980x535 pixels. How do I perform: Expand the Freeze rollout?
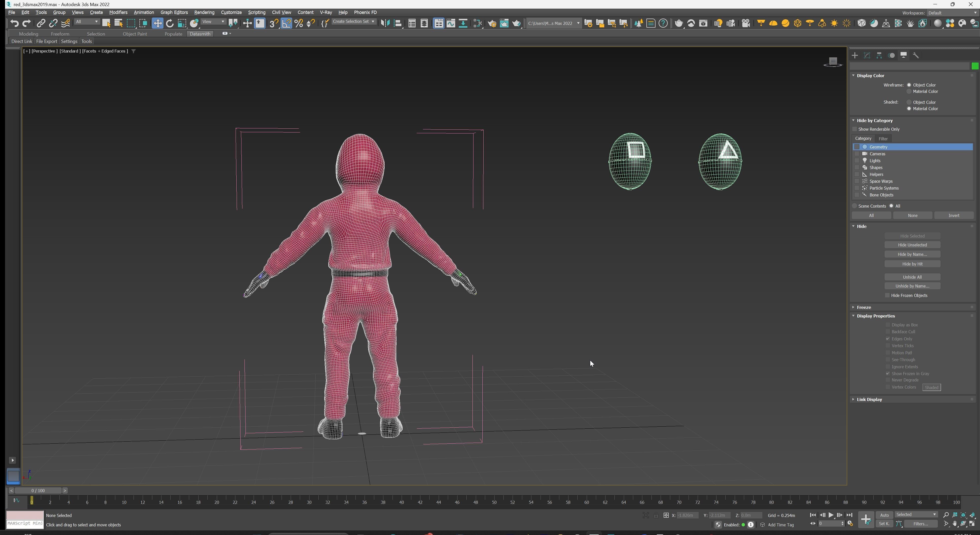coord(864,307)
